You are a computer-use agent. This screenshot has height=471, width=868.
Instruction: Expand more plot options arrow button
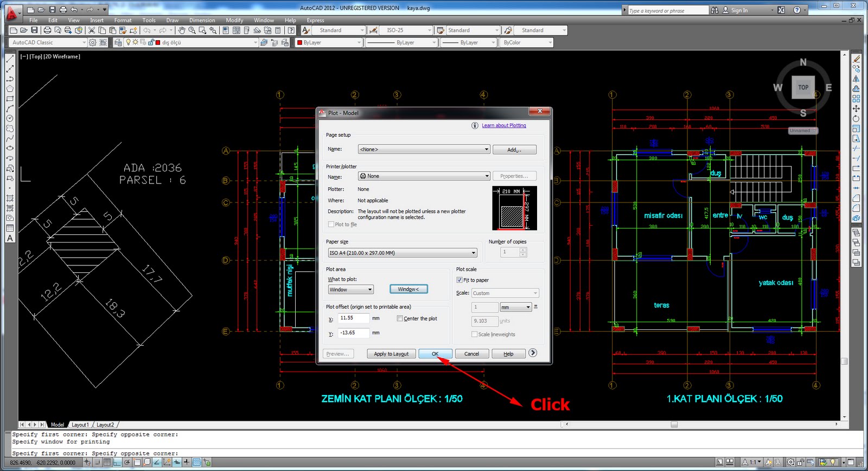pyautogui.click(x=533, y=353)
